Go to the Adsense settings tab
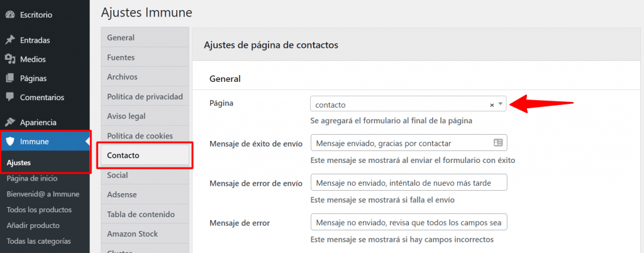 coord(122,194)
